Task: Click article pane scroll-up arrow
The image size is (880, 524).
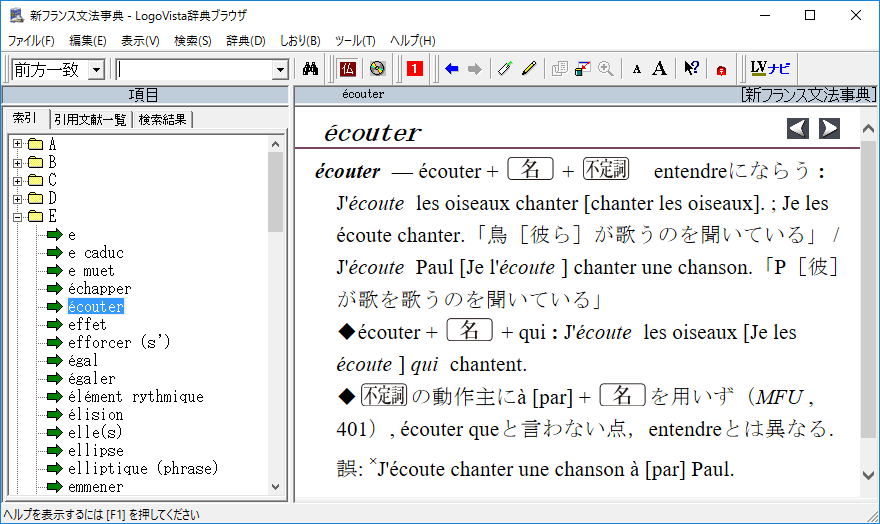Action: pos(868,129)
